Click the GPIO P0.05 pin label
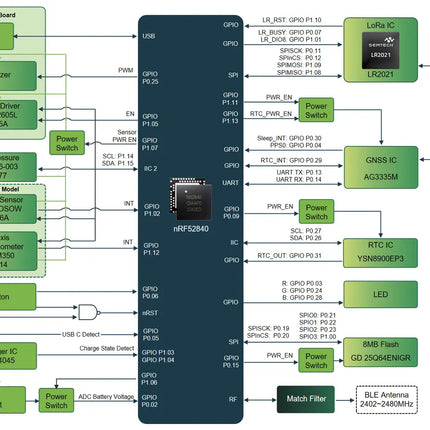 (x=150, y=334)
